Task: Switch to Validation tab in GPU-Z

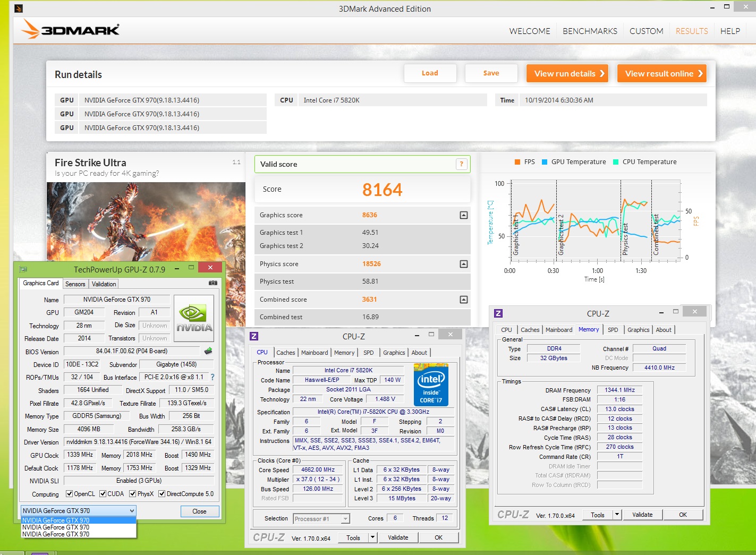Action: pos(104,284)
